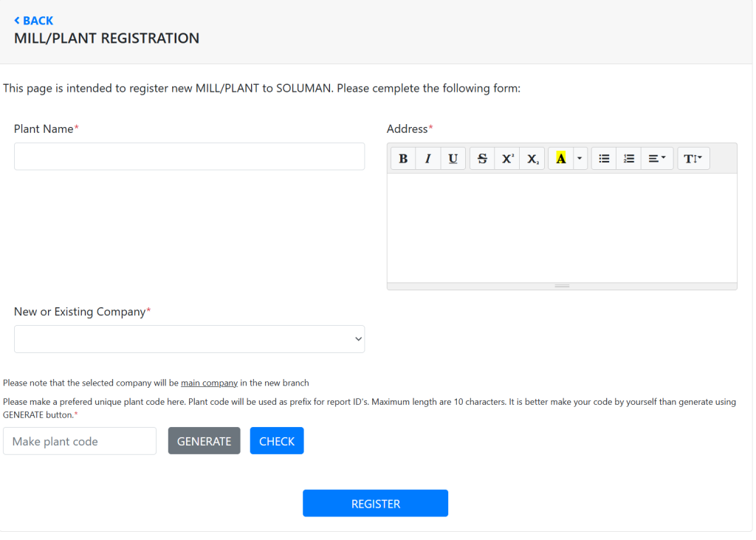Expand New or Existing Company dropdown

[189, 339]
